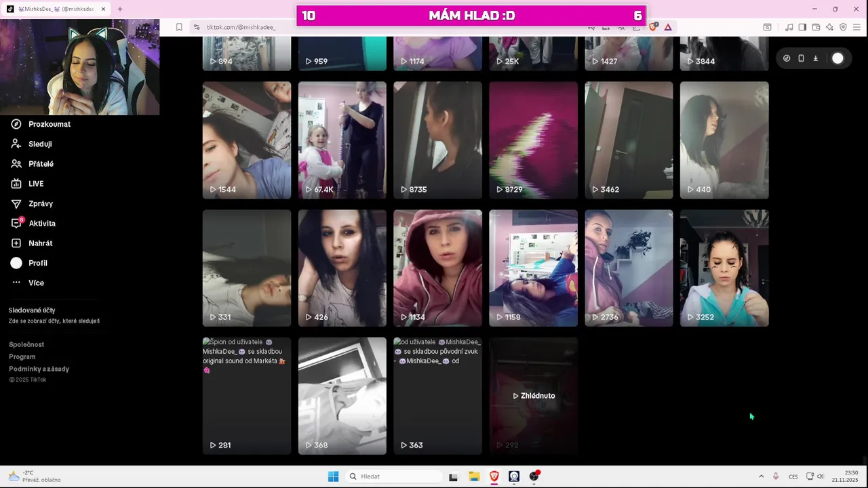This screenshot has width=868, height=488.
Task: Open the video with 3462 views
Action: [629, 140]
